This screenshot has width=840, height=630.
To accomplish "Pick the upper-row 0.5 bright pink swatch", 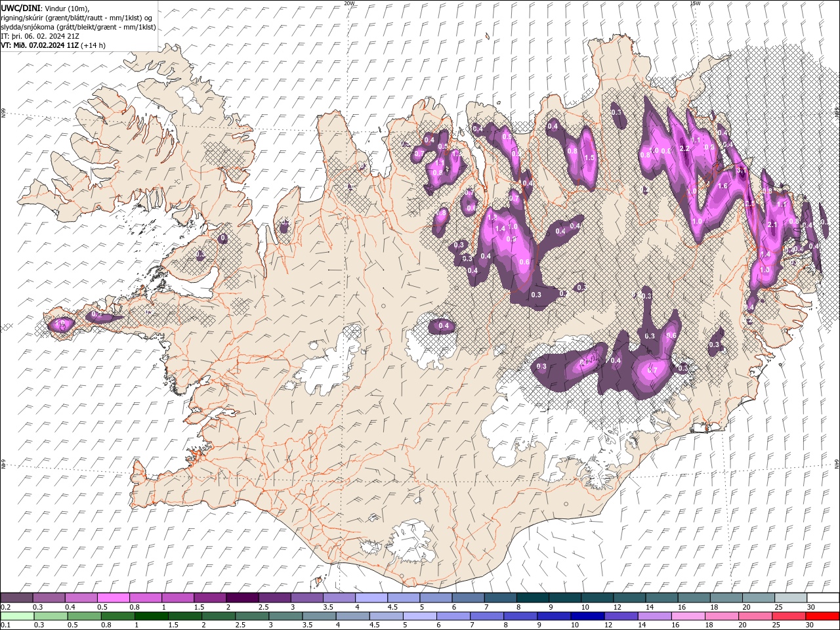I will point(113,598).
